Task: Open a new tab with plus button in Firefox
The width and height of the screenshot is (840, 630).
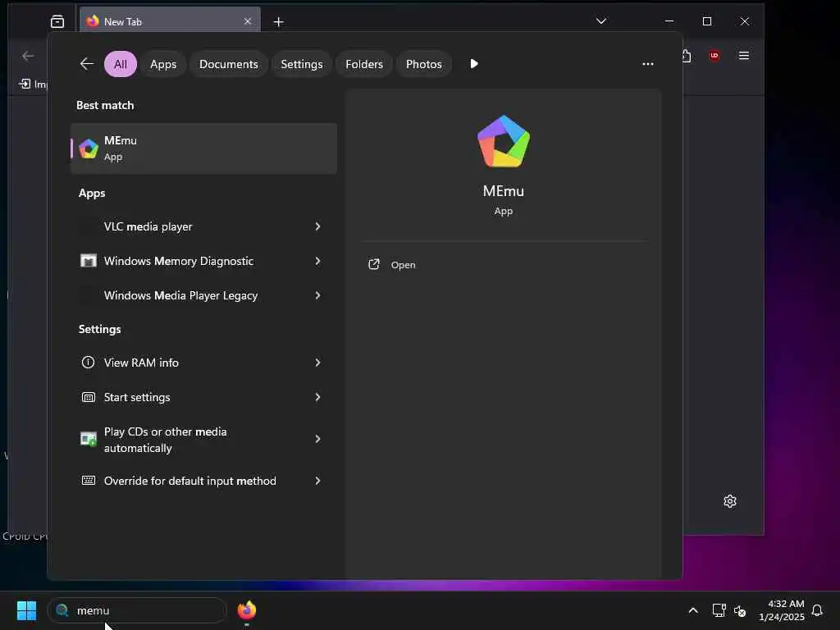Action: (x=279, y=22)
